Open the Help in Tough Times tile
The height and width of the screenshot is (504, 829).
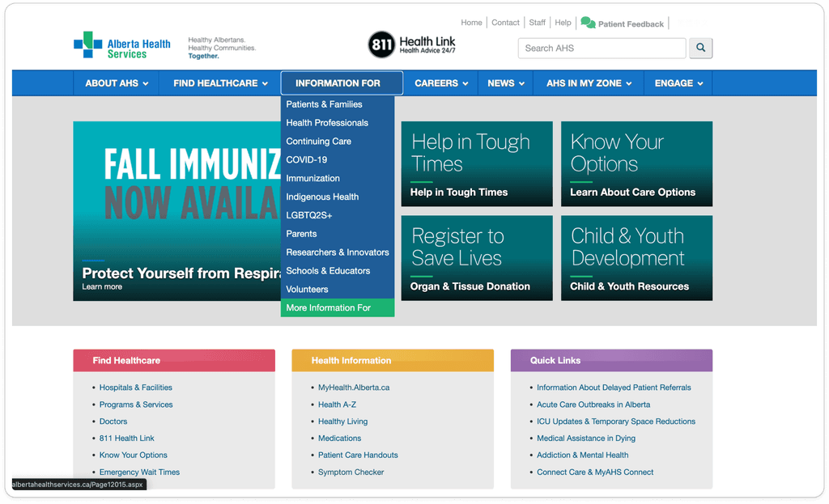[x=477, y=163]
